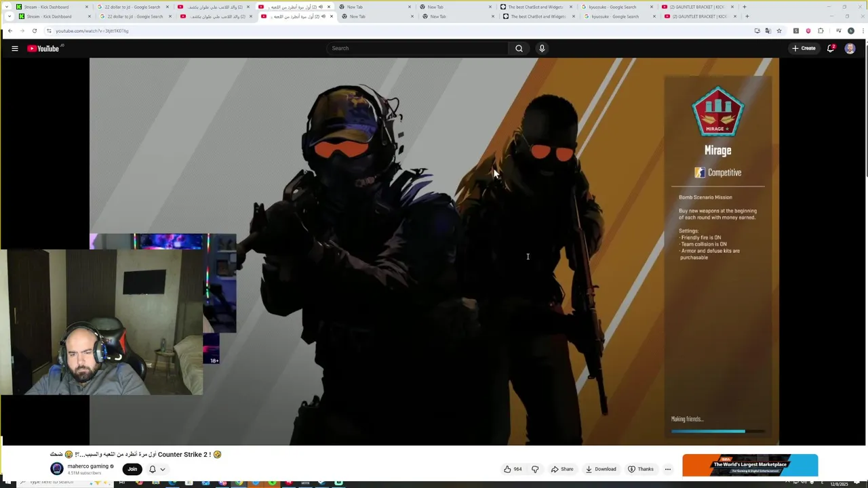Open the Chrome profile avatar

[851, 30]
